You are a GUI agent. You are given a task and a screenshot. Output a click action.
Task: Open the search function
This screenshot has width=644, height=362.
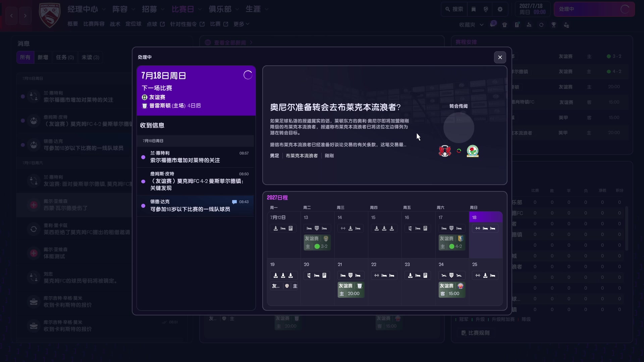coord(453,9)
